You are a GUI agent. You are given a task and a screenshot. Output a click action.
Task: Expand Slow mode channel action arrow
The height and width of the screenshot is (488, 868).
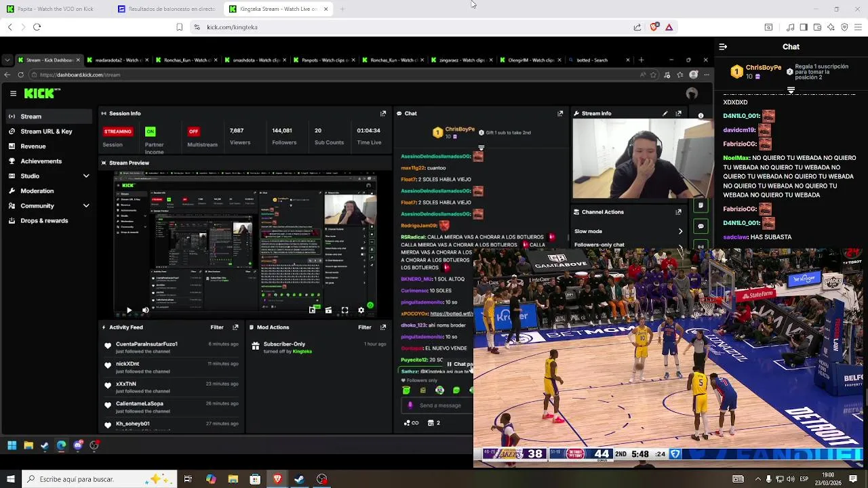click(x=680, y=231)
